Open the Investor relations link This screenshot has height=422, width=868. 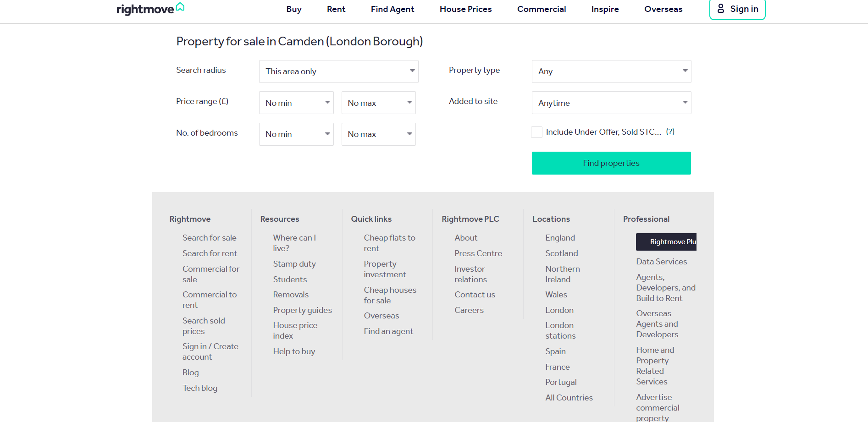471,274
